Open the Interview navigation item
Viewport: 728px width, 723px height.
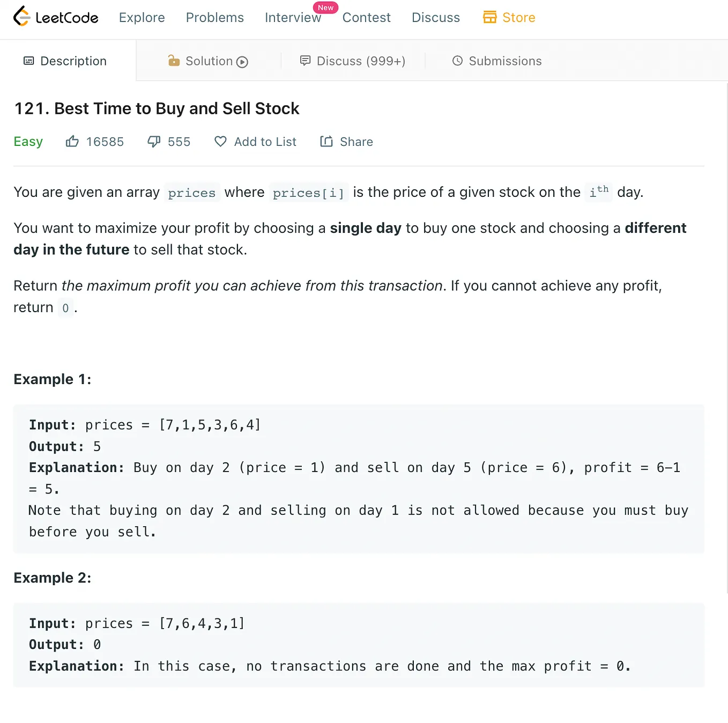(293, 18)
